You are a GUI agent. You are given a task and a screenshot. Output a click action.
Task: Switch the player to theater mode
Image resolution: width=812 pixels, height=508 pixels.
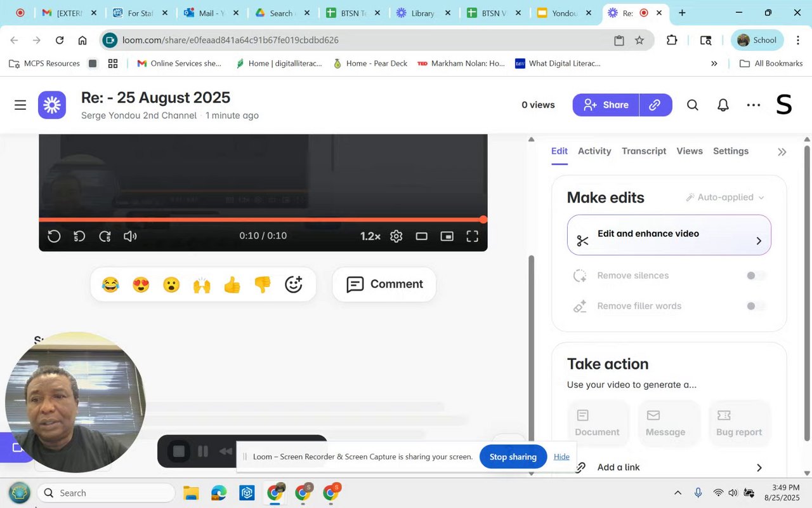[421, 236]
